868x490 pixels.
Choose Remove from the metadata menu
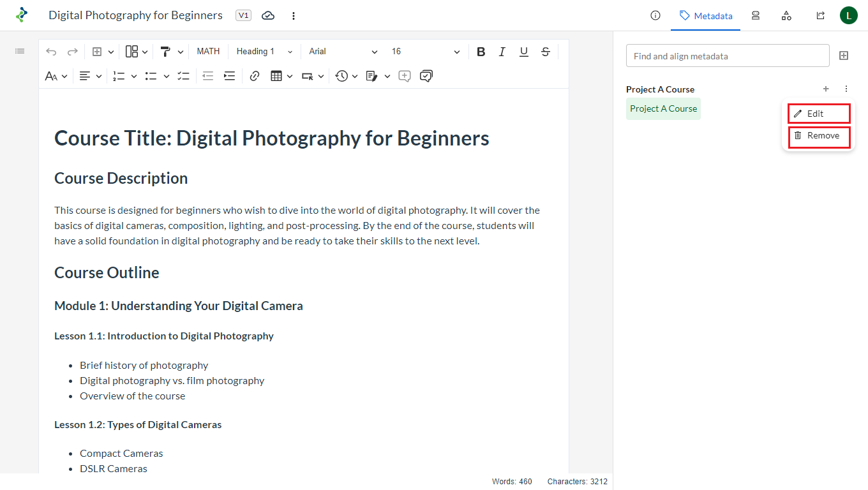point(819,136)
